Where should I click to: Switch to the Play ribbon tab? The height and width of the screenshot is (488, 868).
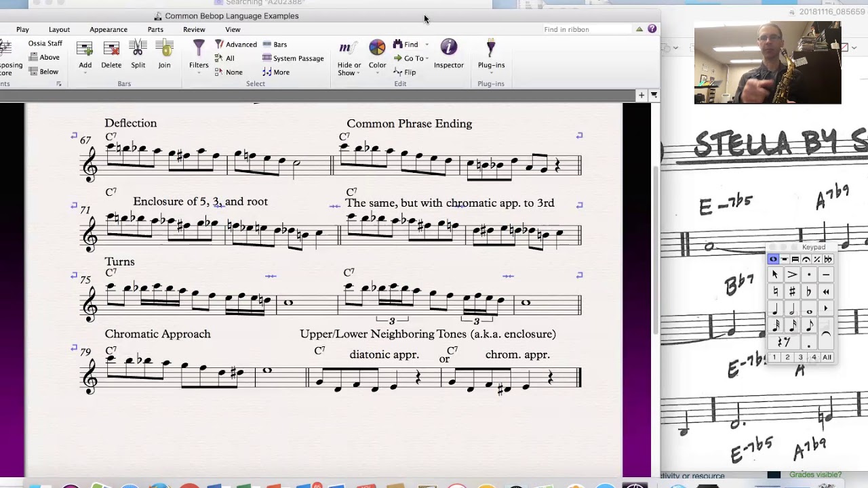(22, 30)
